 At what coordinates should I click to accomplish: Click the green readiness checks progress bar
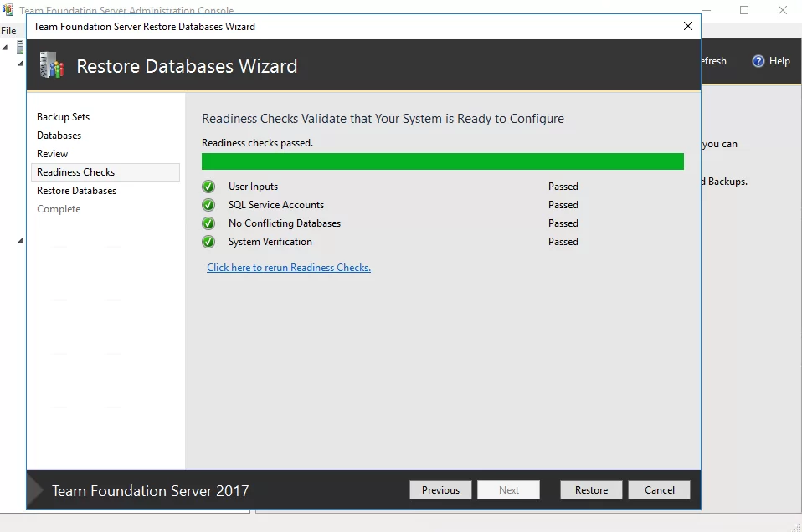(x=442, y=161)
